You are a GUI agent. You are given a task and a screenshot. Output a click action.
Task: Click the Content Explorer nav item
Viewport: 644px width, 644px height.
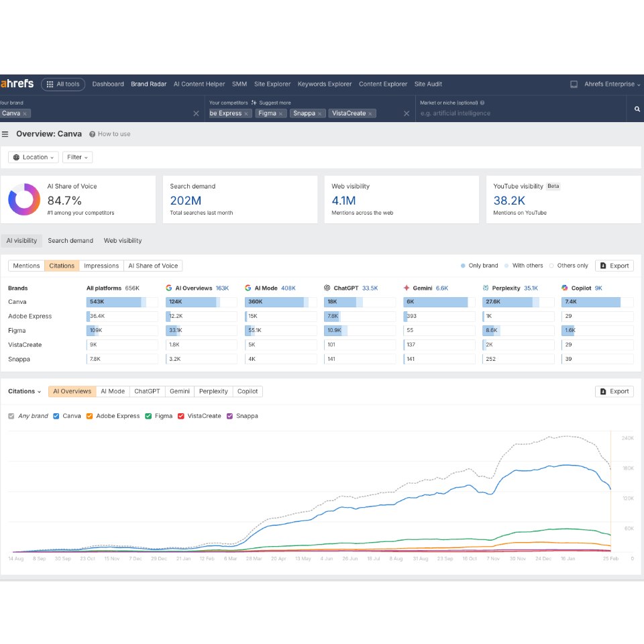tap(383, 85)
